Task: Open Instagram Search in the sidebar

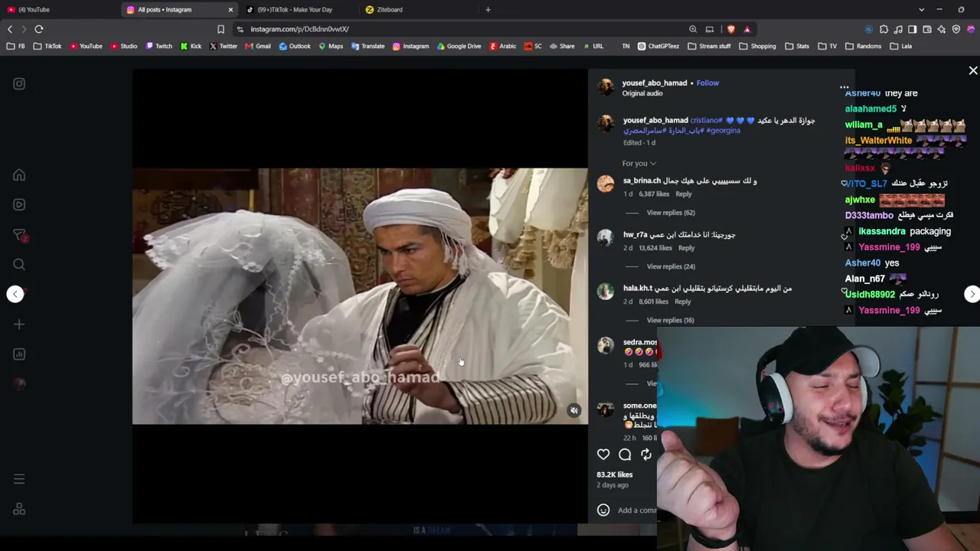Action: click(19, 265)
